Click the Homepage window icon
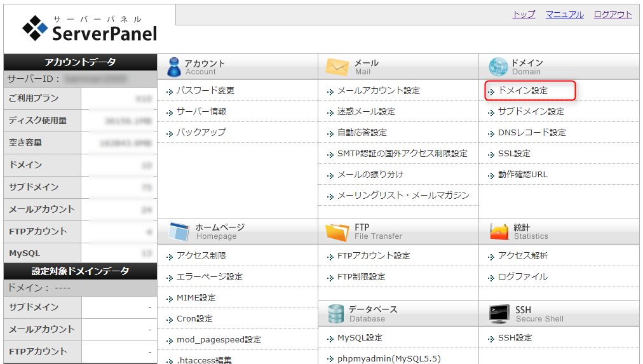This screenshot has width=643, height=364. coord(179,232)
